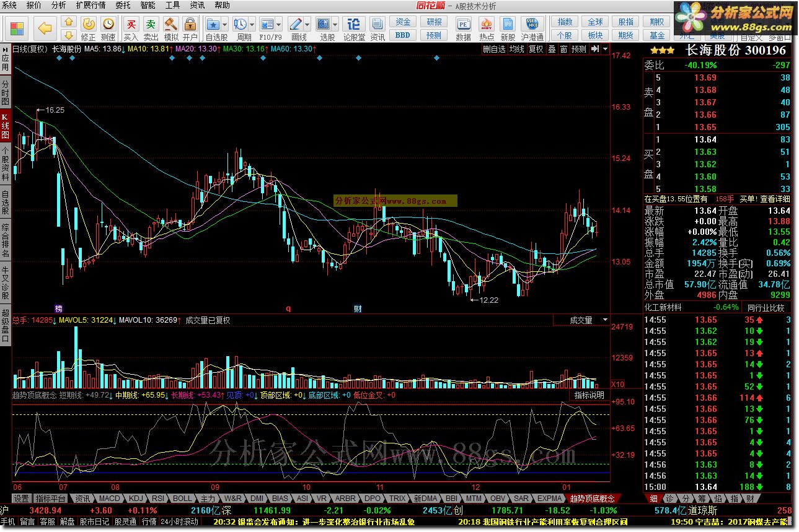Click the 周期 period icon
This screenshot has width=799, height=532.
coord(240,25)
